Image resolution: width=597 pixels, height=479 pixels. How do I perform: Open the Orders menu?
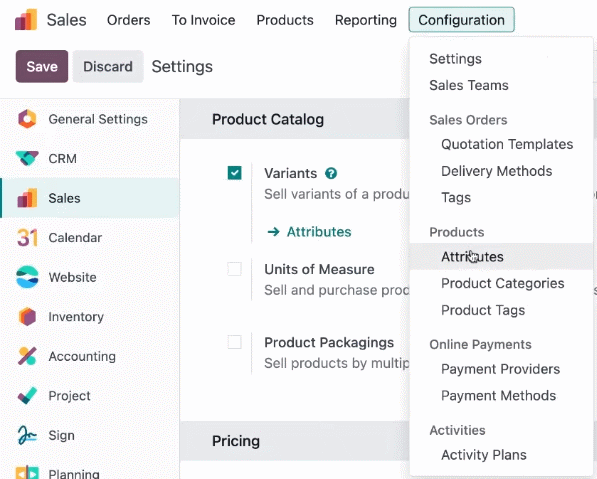128,20
